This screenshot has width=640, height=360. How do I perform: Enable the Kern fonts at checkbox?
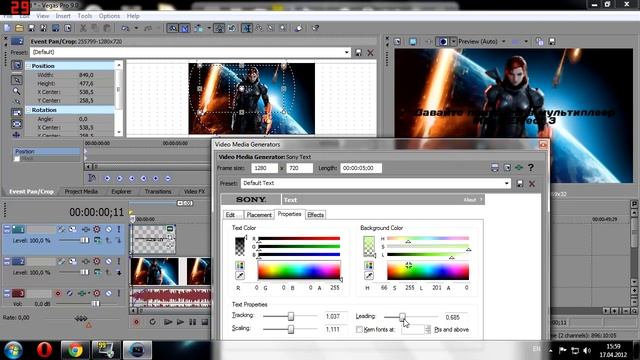pos(359,329)
